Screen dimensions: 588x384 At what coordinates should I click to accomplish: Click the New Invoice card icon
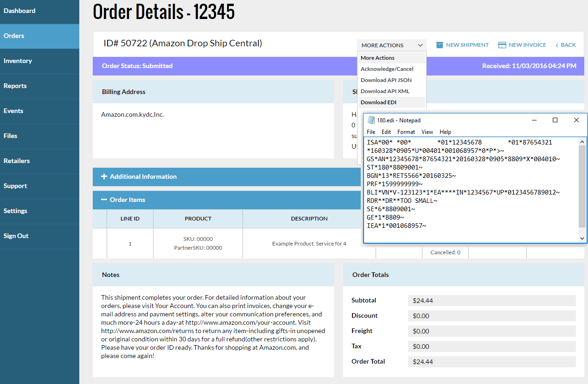(502, 45)
